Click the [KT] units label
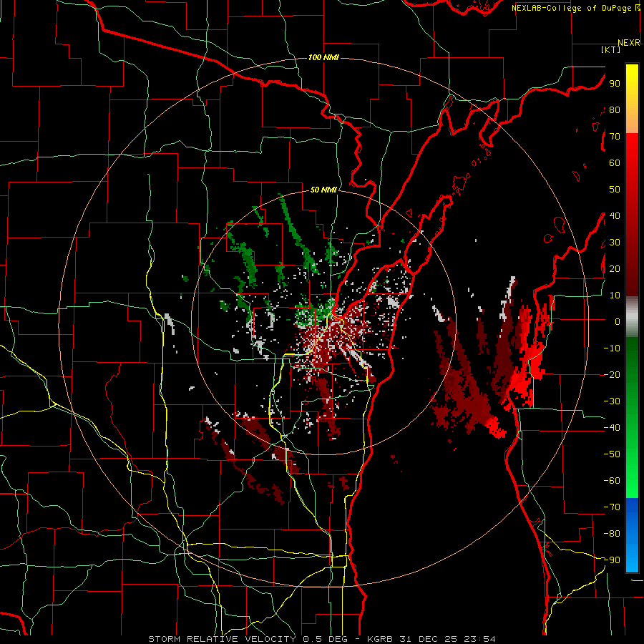644x644 pixels. click(610, 49)
